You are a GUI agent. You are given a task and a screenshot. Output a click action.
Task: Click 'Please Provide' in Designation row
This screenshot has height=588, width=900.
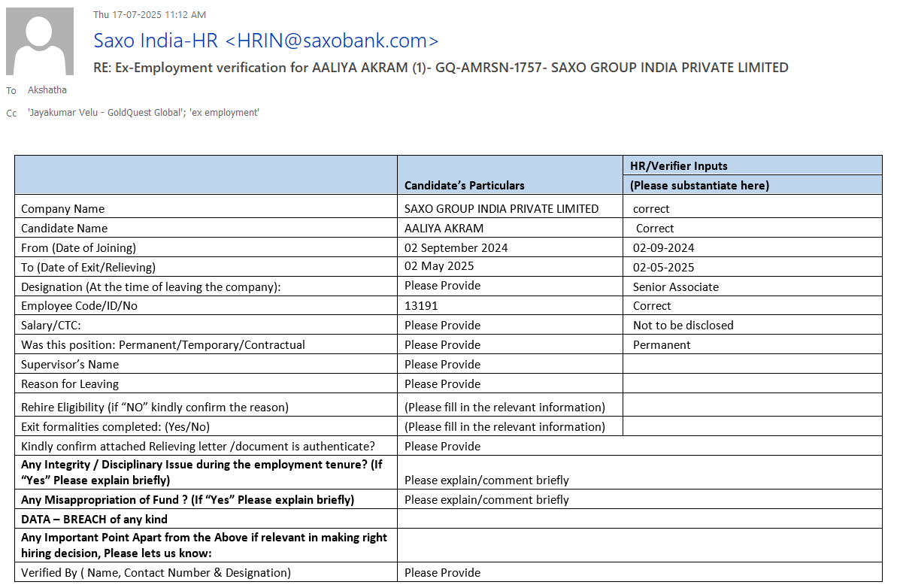point(442,286)
